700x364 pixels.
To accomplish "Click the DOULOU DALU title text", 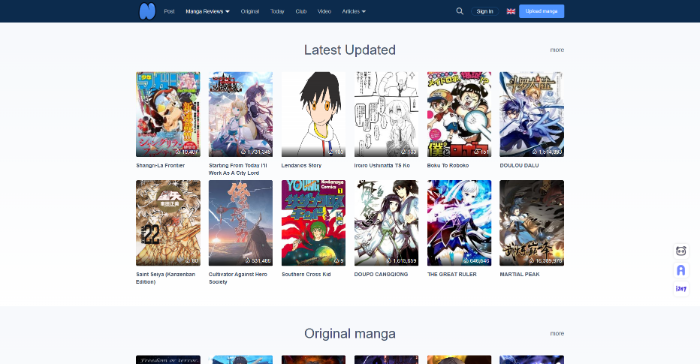I will click(x=519, y=165).
